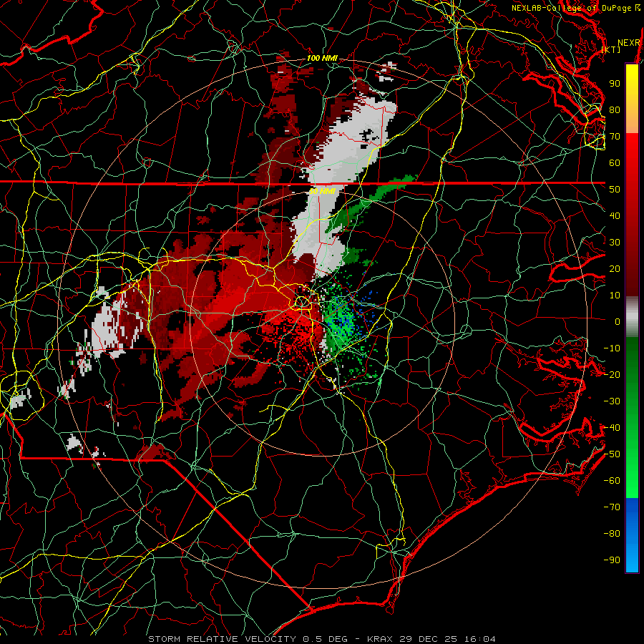This screenshot has height=644, width=644.
Task: Select the positive 50 kt scale value
Action: (x=615, y=190)
